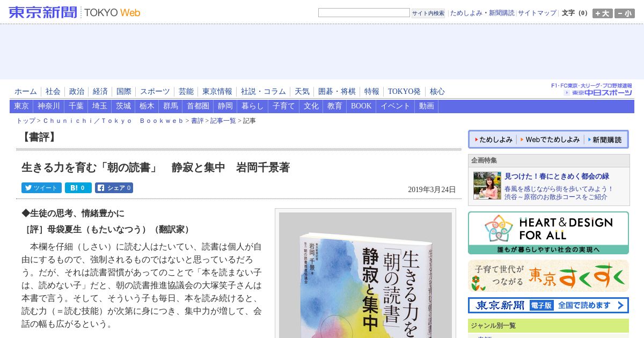
Task: Open the 囲碁・将棋 menu item
Action: 337,91
